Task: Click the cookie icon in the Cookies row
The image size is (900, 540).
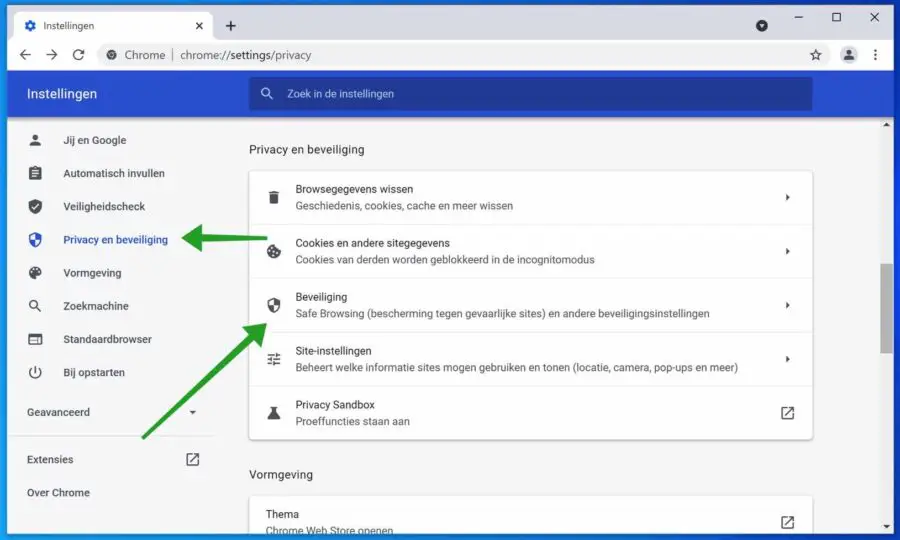Action: [x=274, y=251]
